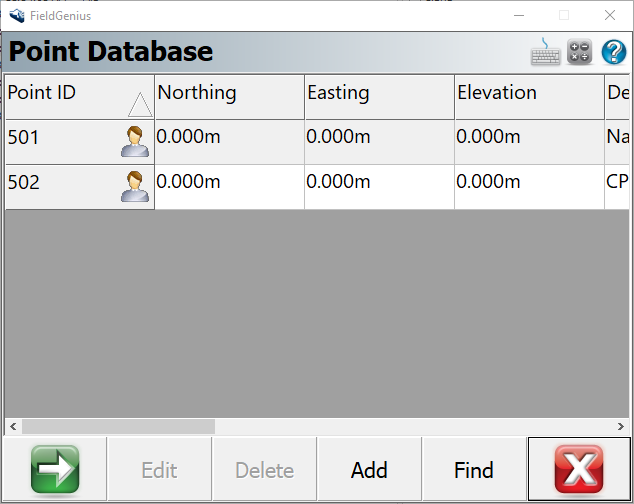The width and height of the screenshot is (634, 504).
Task: Click the Find button
Action: [473, 470]
